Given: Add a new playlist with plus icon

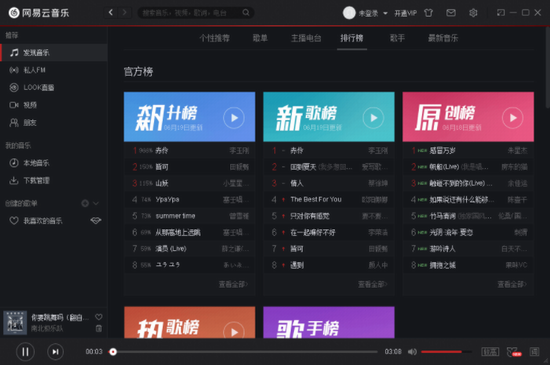Looking at the screenshot, I should pos(85,203).
